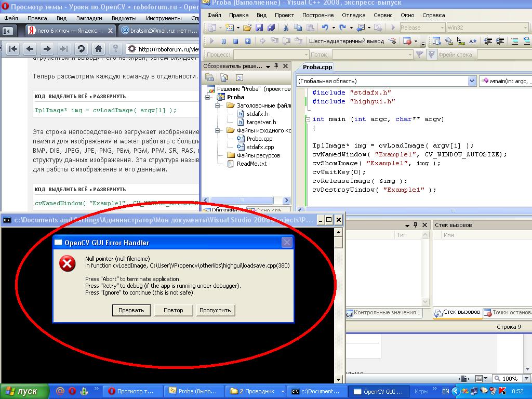The width and height of the screenshot is (532, 399).
Task: Click the browser Home icon
Action: pyautogui.click(x=98, y=49)
